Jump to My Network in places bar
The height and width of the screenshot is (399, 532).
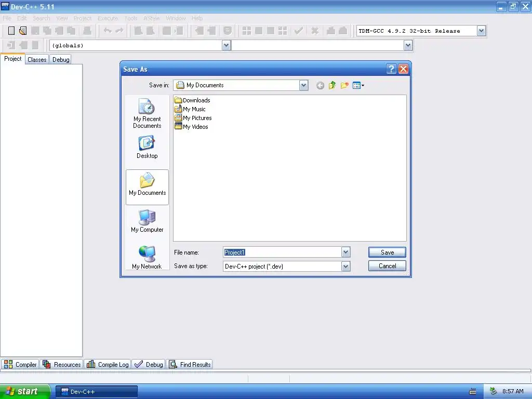tap(147, 257)
